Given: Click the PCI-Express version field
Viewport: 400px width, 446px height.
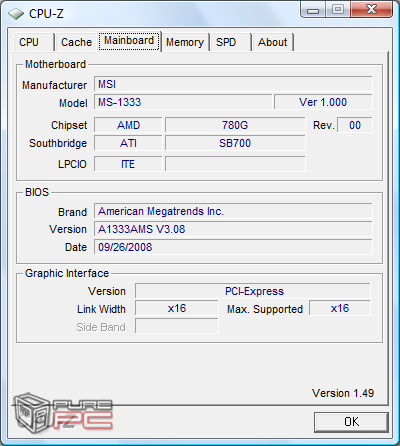Looking at the screenshot, I should [x=253, y=291].
